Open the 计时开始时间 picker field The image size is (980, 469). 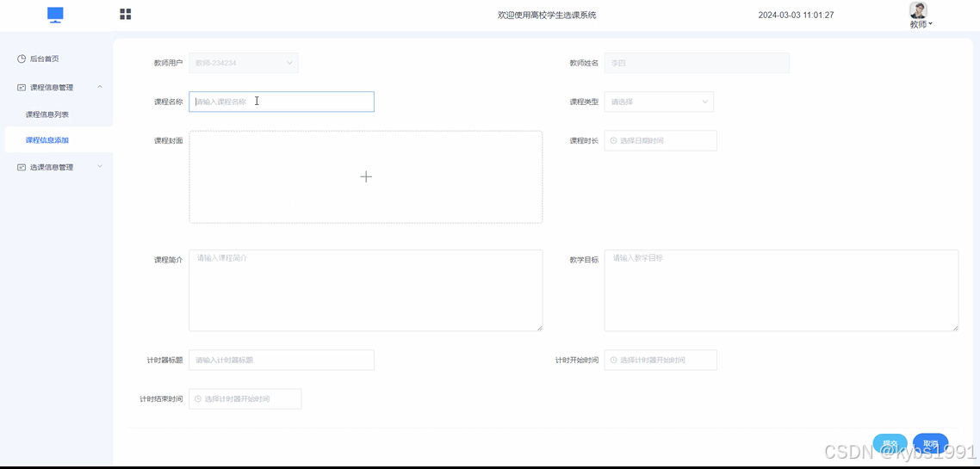click(661, 360)
